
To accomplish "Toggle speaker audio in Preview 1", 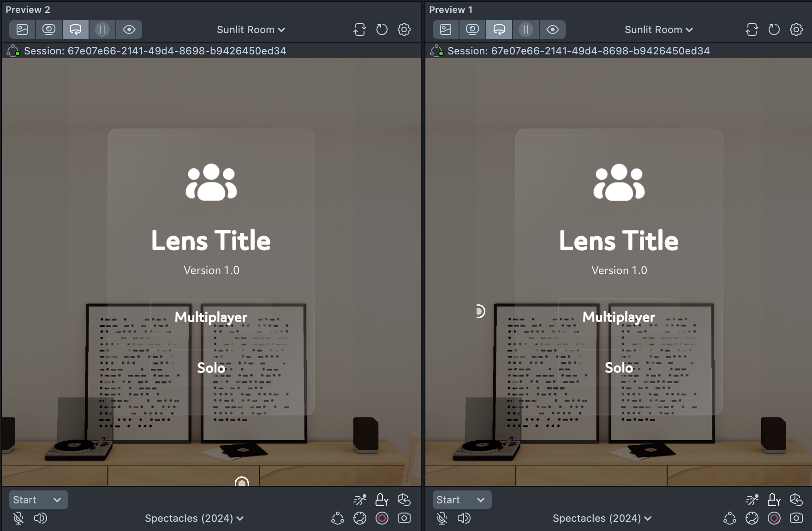I will 464,518.
